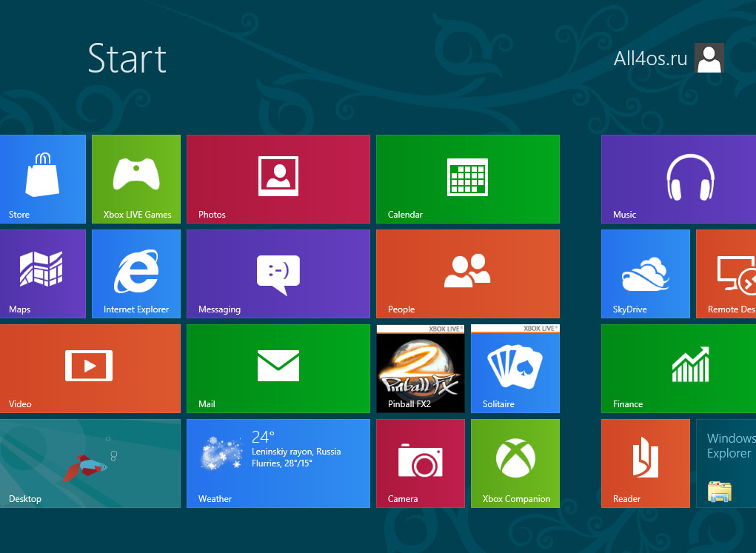Click the Start heading text
756x553 pixels.
(x=127, y=58)
